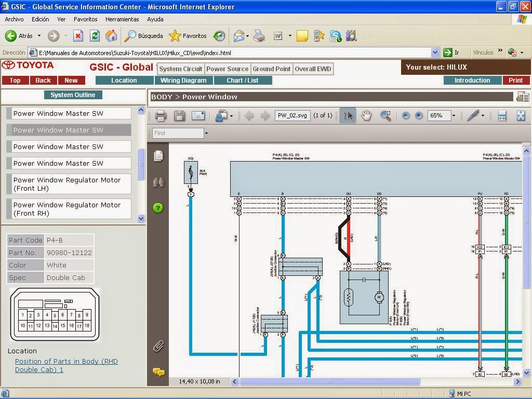Click the email envelope icon in viewer

point(198,116)
